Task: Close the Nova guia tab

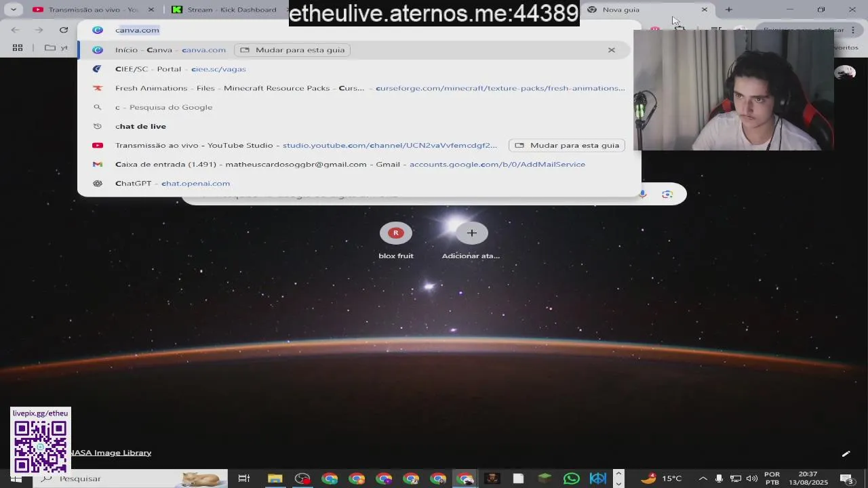Action: point(704,9)
